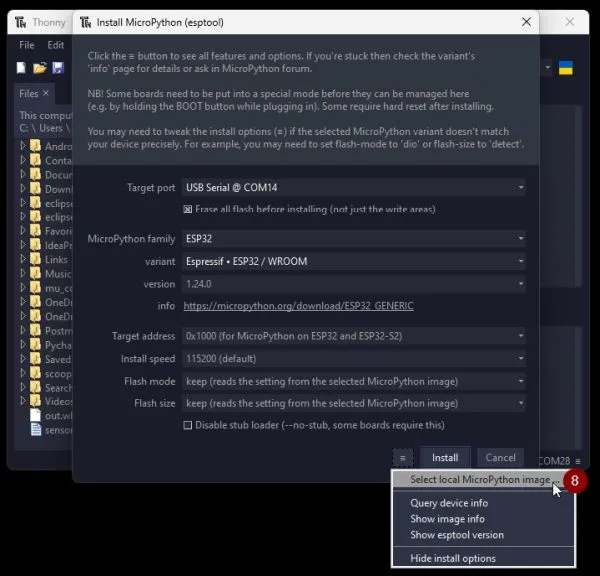The image size is (600, 576).
Task: Click the Cancel button
Action: [x=500, y=457]
